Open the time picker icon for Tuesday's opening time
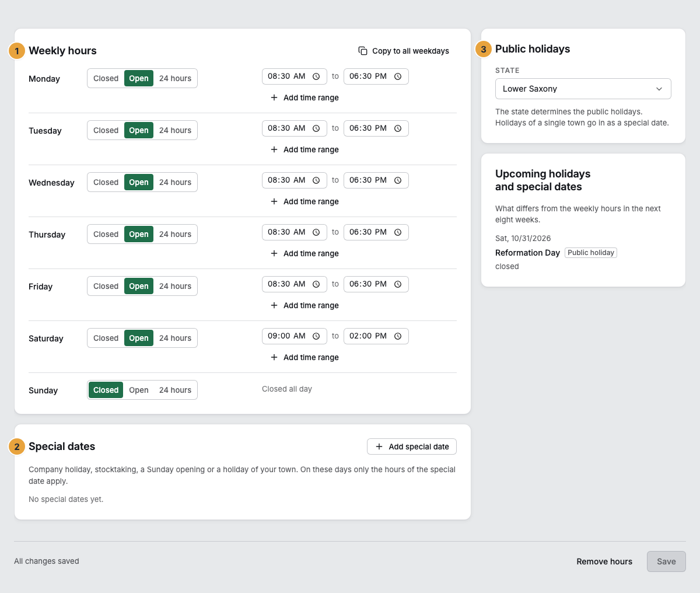Viewport: 700px width, 593px height. (316, 128)
